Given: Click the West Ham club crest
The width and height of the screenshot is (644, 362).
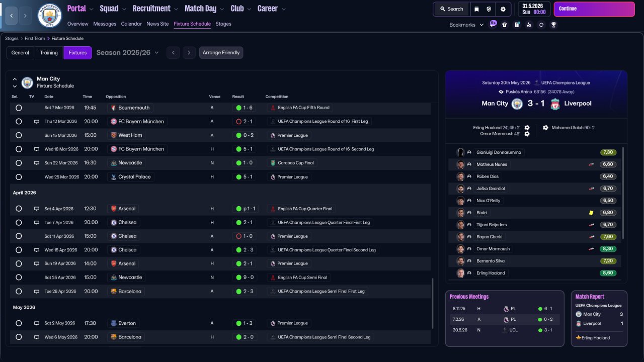Looking at the screenshot, I should tap(113, 135).
